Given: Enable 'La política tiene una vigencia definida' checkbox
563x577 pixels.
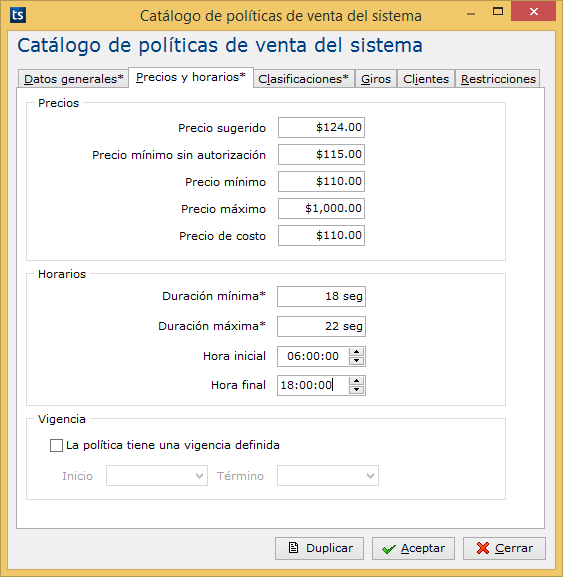Looking at the screenshot, I should pos(56,445).
